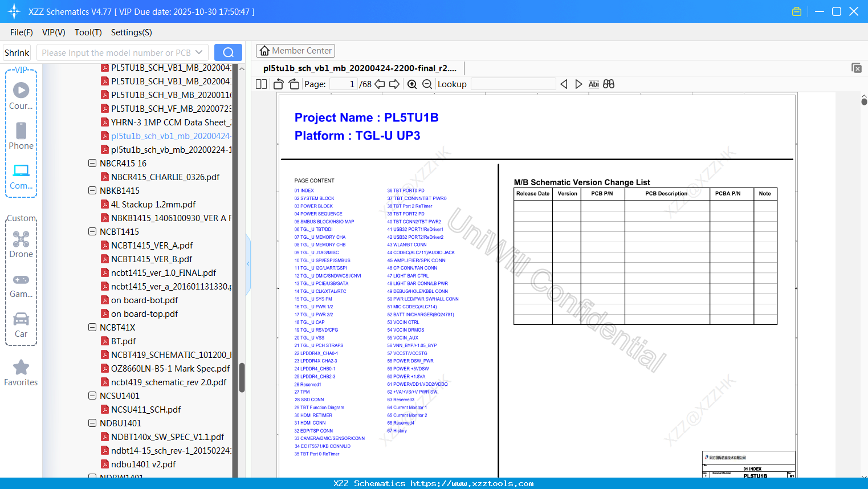
Task: Click '02 SYSTEM BLOCK' in page content
Action: [314, 198]
